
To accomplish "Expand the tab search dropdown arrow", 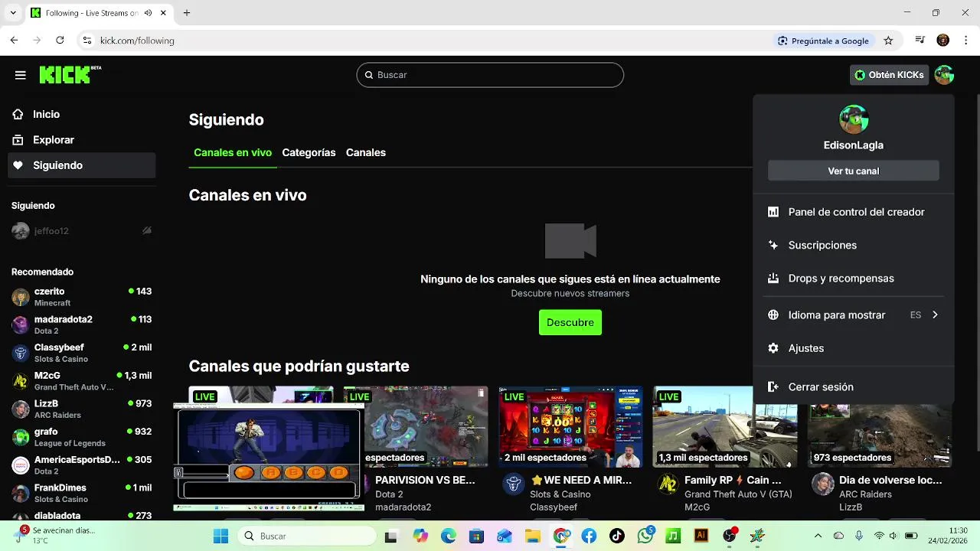I will (x=12, y=13).
